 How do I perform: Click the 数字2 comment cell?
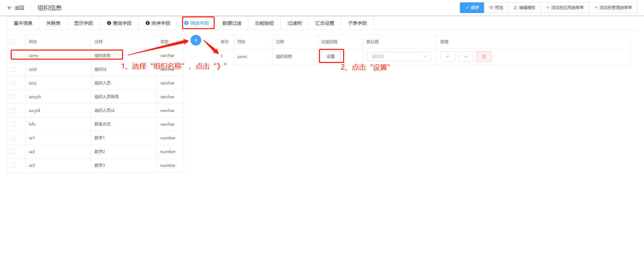click(x=124, y=152)
